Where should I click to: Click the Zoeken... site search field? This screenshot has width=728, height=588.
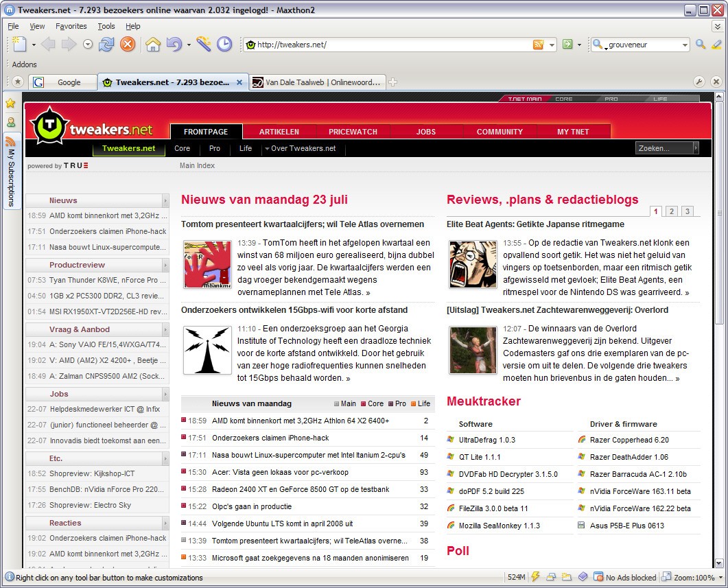(664, 148)
